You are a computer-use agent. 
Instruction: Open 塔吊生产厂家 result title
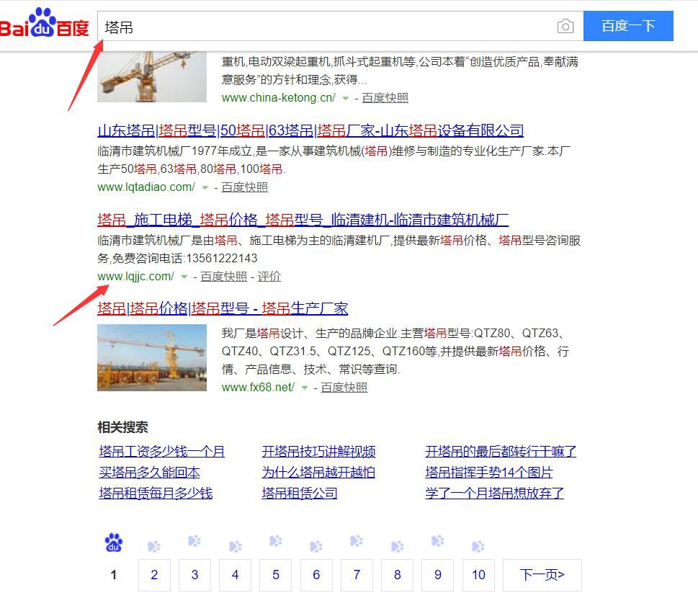(223, 308)
